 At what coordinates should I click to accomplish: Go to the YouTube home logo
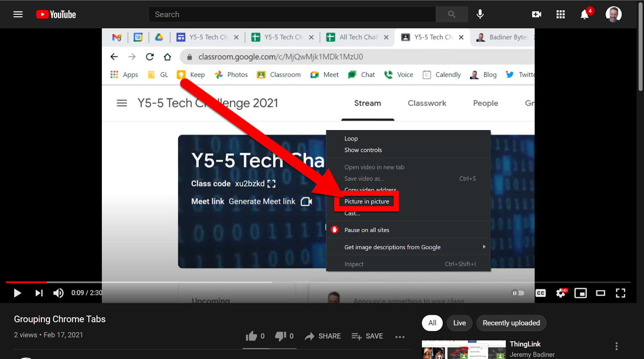56,15
